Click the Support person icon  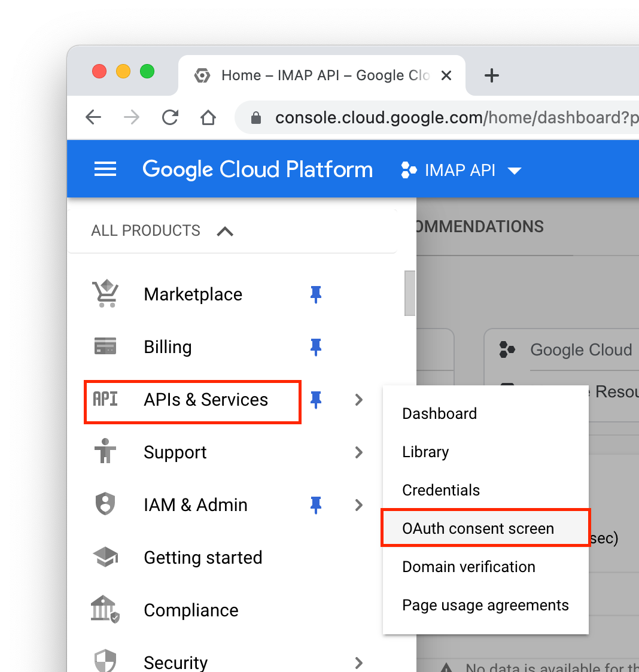pos(105,451)
